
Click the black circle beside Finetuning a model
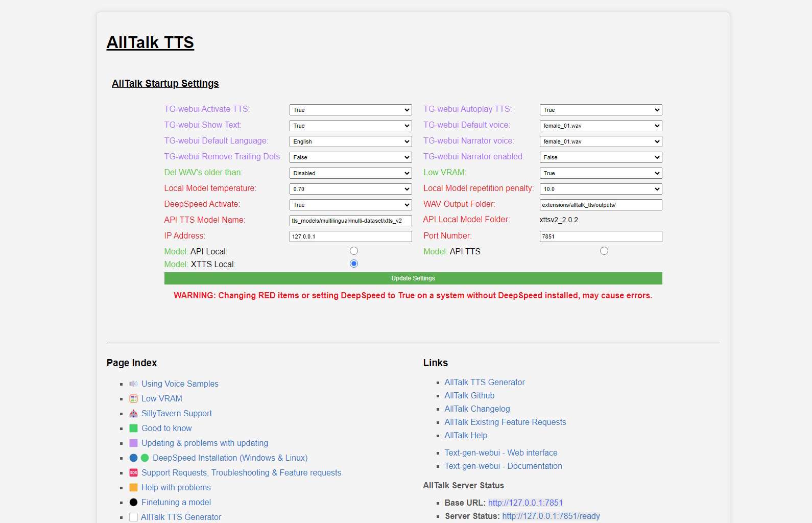pos(133,502)
